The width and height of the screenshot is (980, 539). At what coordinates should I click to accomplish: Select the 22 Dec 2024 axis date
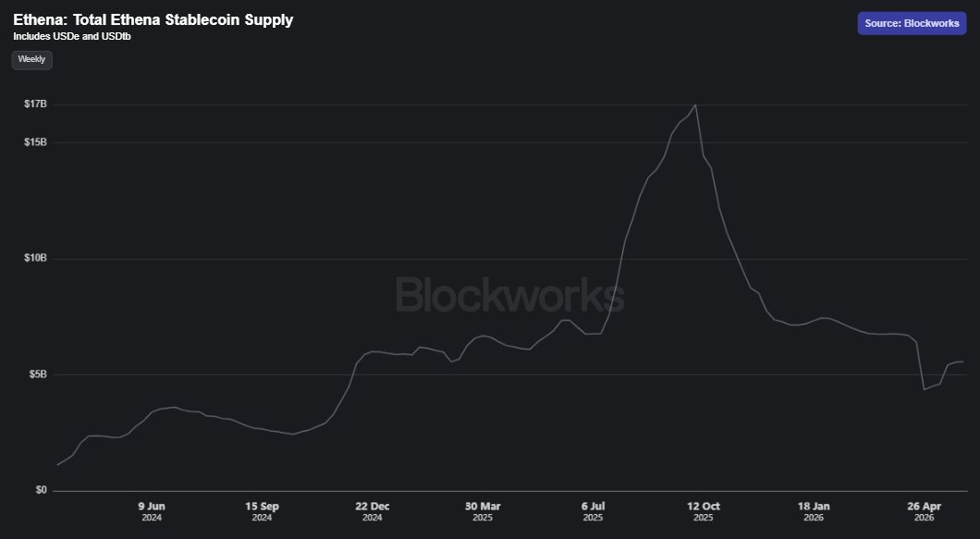coord(373,511)
